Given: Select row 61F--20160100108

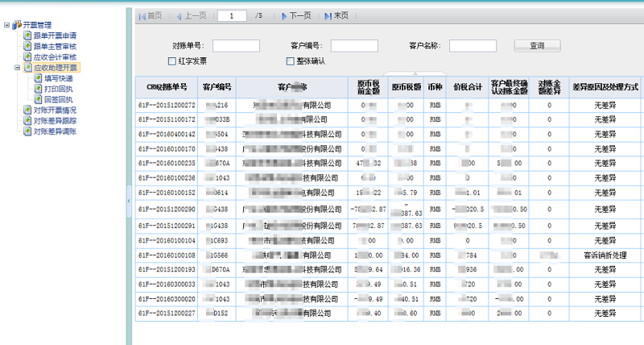Looking at the screenshot, I should click(388, 256).
